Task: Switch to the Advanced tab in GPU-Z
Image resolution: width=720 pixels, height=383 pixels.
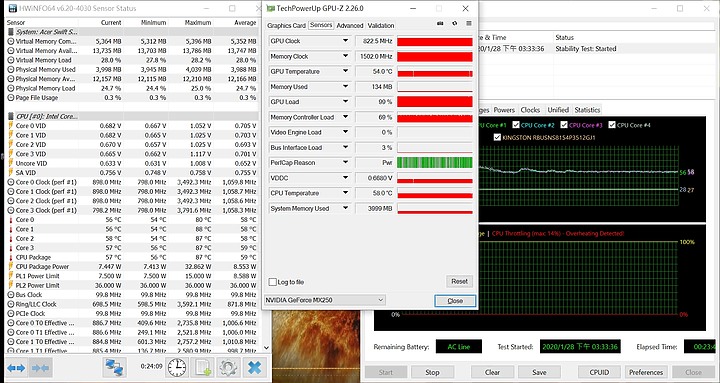Action: tap(350, 25)
